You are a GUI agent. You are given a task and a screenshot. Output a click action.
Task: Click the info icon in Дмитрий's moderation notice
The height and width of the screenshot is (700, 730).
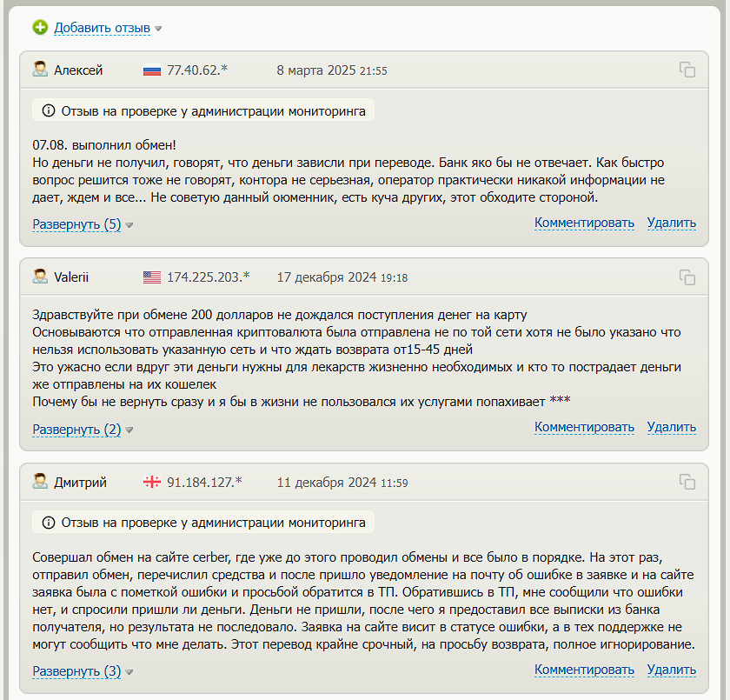[49, 523]
